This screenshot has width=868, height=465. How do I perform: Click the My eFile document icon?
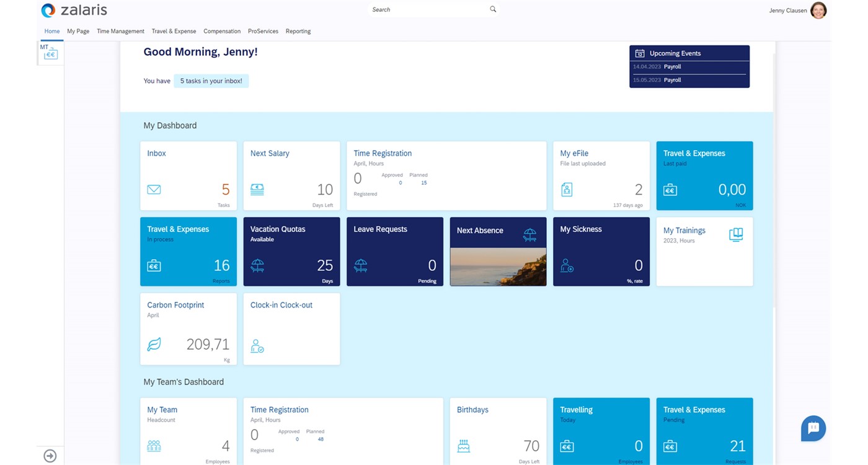[567, 190]
